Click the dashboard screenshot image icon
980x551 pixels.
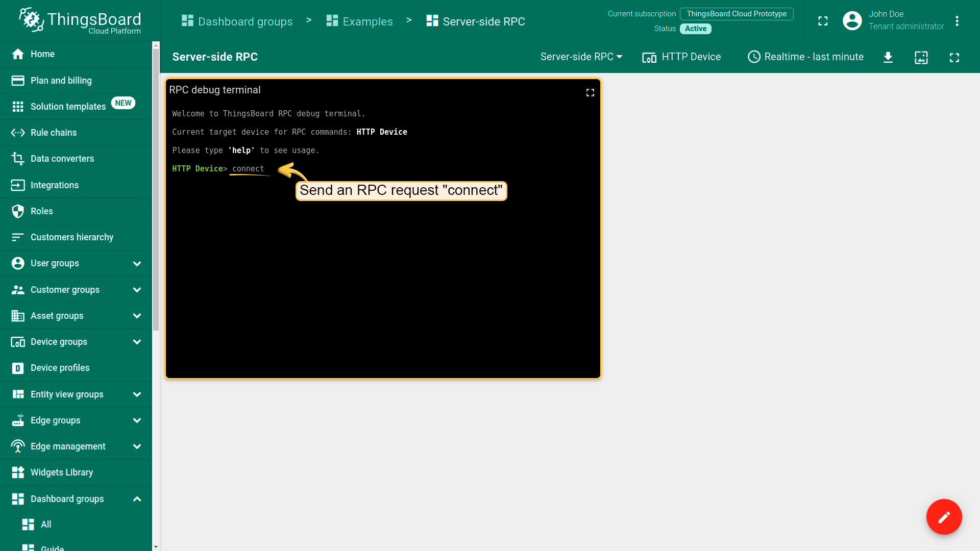tap(921, 57)
